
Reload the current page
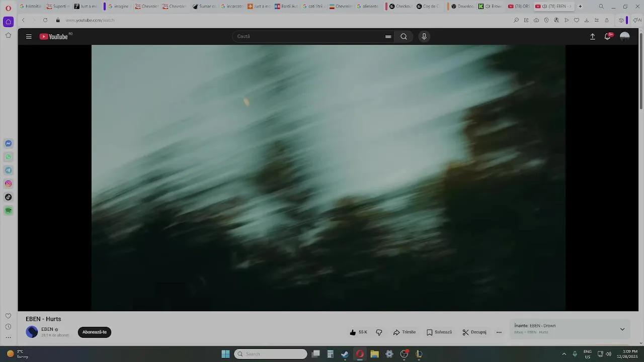pyautogui.click(x=45, y=20)
